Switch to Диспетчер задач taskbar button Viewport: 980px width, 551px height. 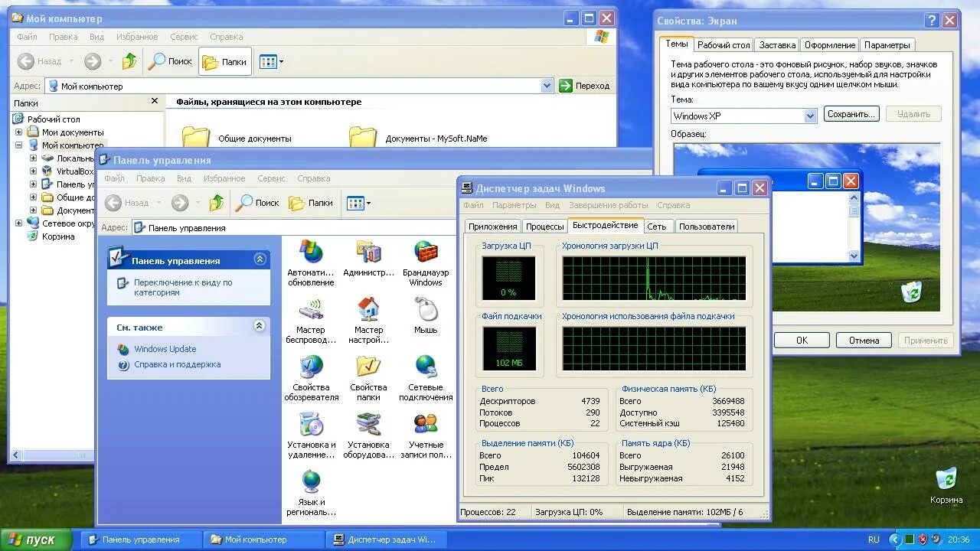[387, 540]
